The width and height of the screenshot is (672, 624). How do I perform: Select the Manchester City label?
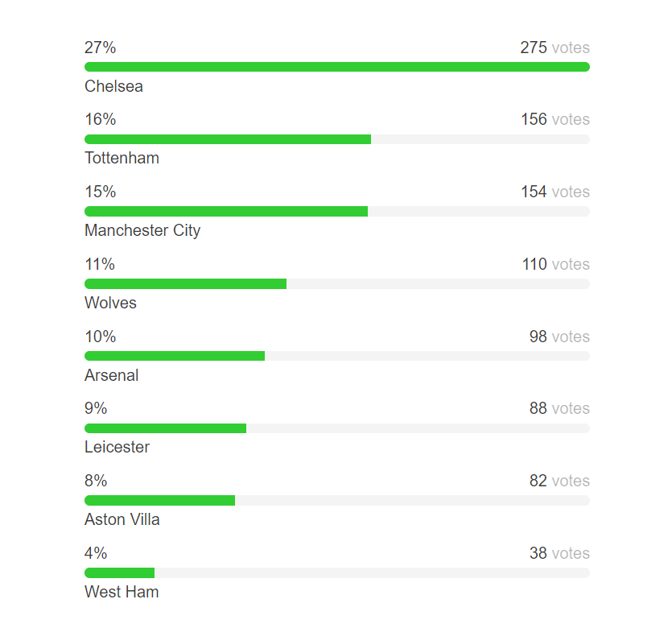[142, 230]
